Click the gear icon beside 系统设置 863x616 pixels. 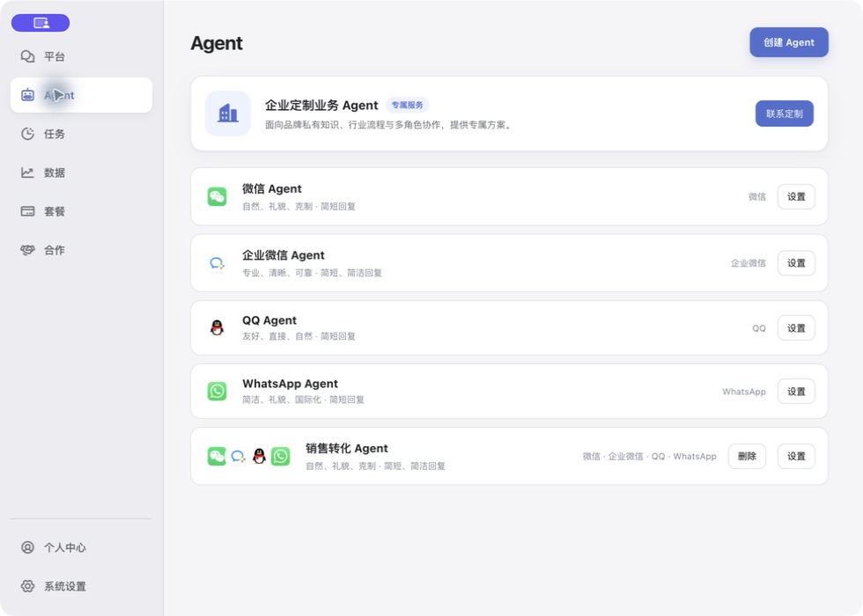click(x=27, y=586)
